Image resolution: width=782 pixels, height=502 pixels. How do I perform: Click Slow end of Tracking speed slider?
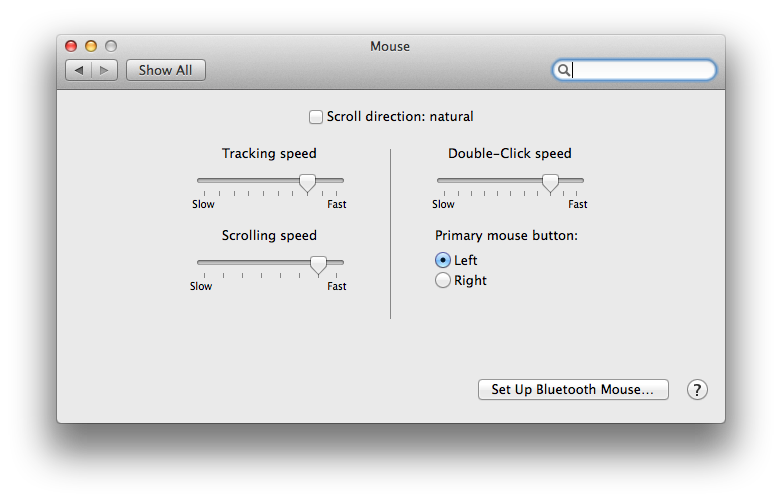[203, 204]
